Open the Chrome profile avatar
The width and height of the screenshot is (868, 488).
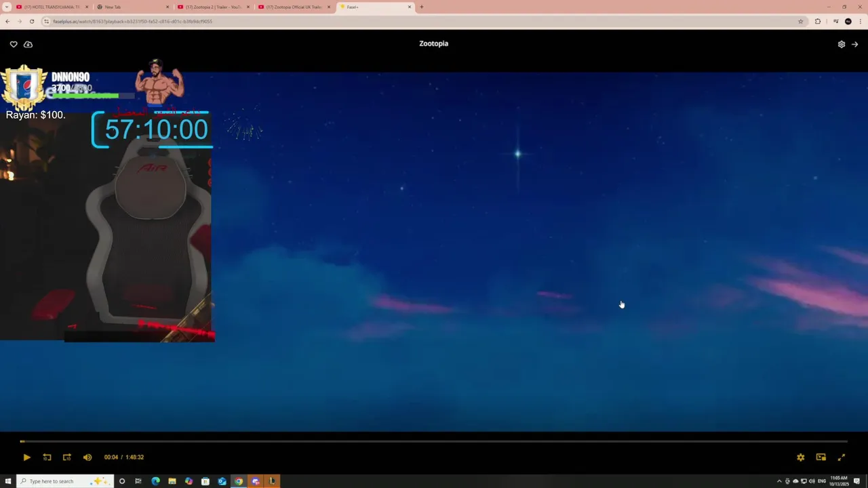(x=848, y=21)
